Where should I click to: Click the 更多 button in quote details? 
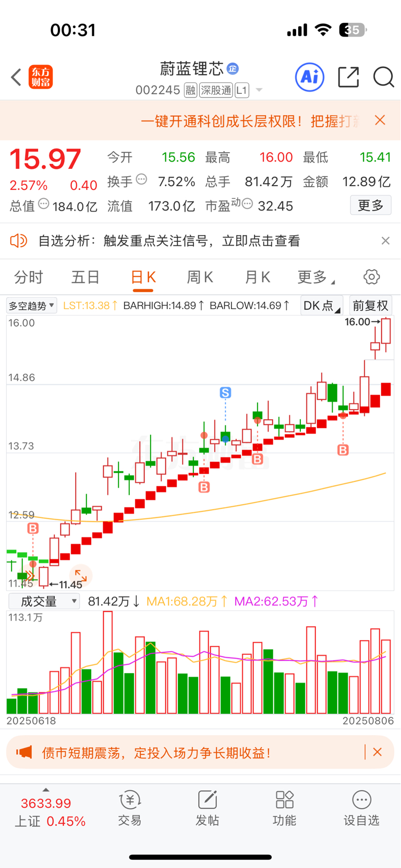(x=370, y=205)
